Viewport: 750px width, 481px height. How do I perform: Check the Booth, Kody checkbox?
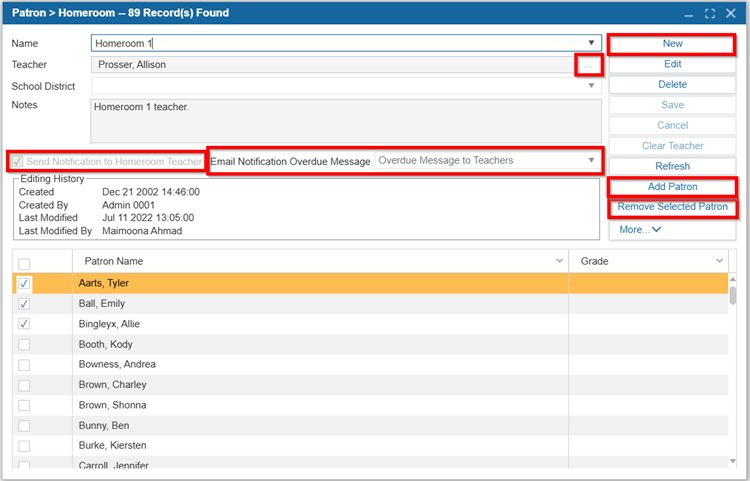pyautogui.click(x=24, y=344)
